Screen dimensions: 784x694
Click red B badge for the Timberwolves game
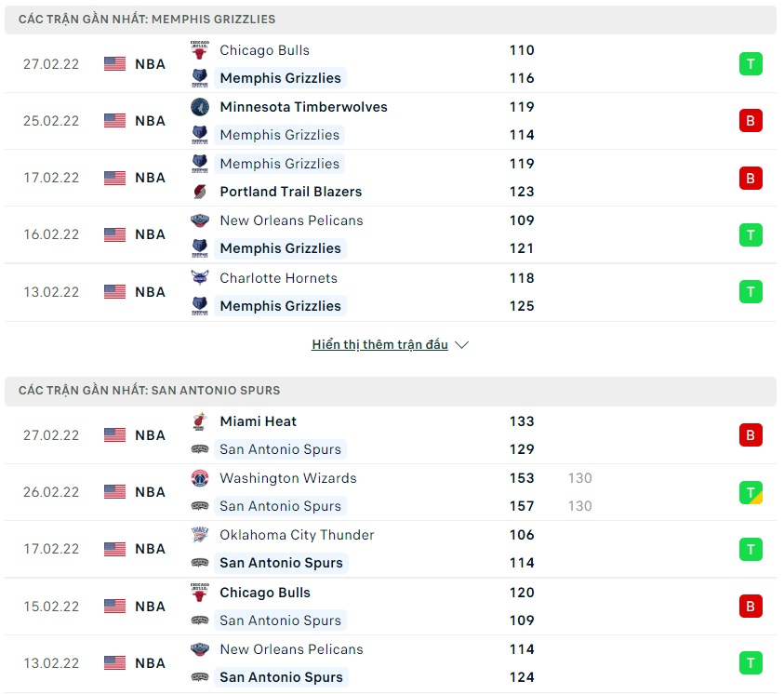751,121
